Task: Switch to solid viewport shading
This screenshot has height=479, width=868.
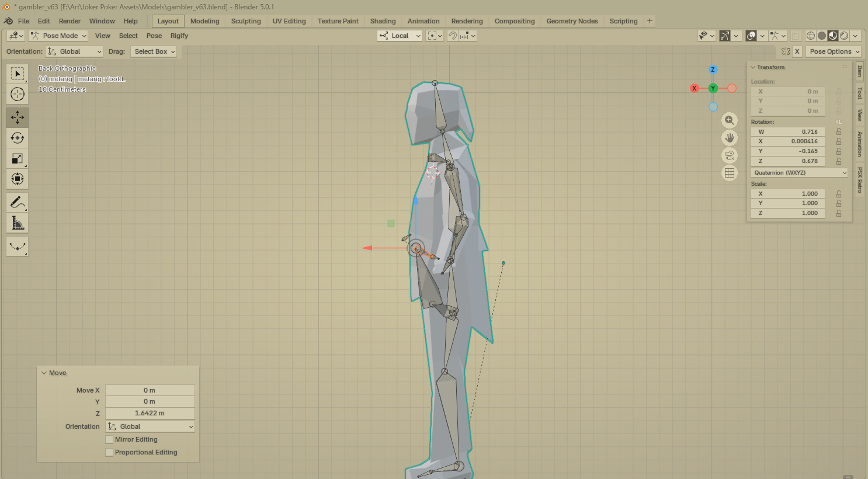Action: (x=822, y=36)
